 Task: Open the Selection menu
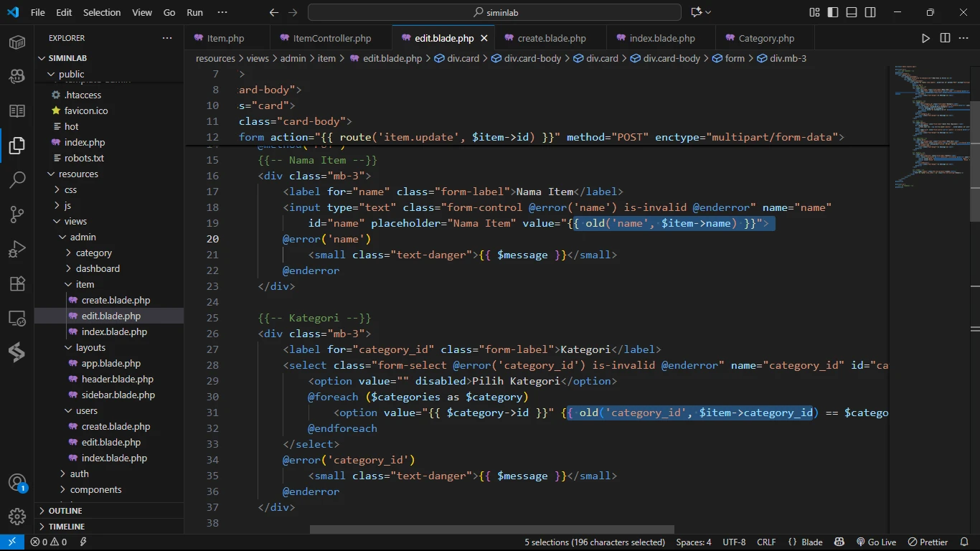tap(102, 12)
